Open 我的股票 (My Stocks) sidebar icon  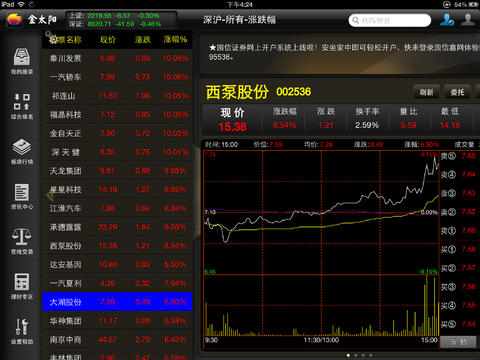click(x=22, y=61)
